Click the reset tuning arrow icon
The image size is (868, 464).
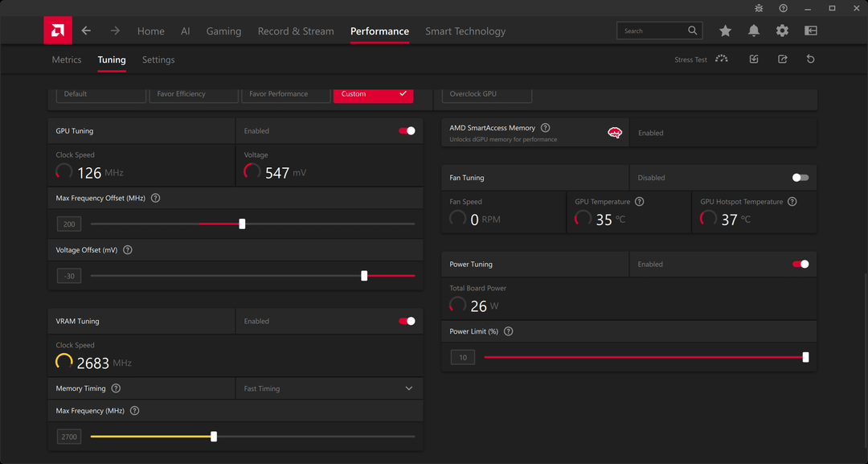tap(810, 59)
